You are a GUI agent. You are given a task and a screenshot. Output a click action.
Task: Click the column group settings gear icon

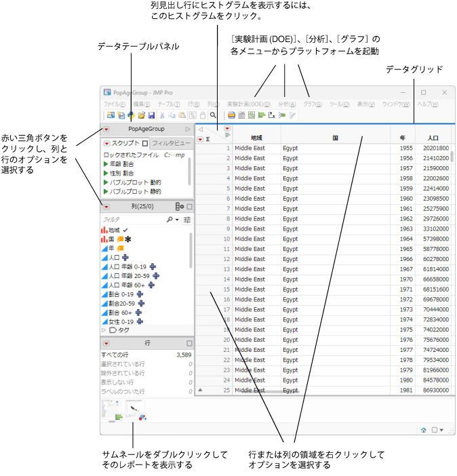tap(180, 207)
